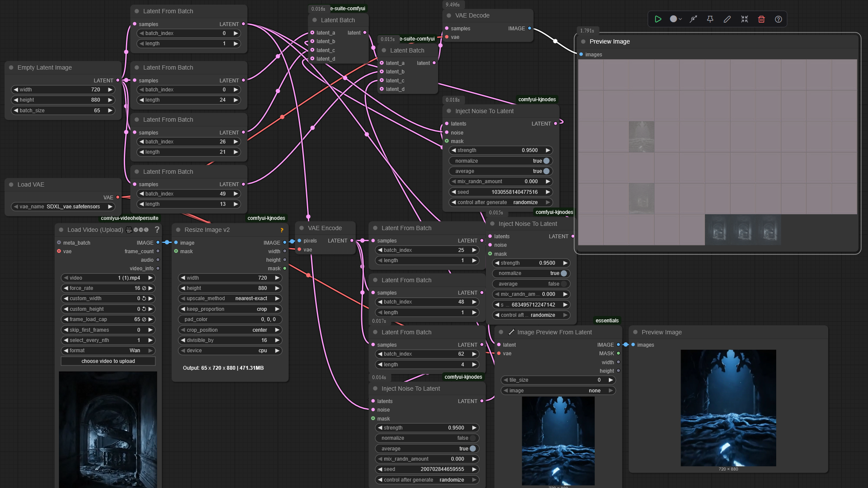The image size is (868, 488).
Task: Open node help with question mark icon
Action: click(778, 19)
